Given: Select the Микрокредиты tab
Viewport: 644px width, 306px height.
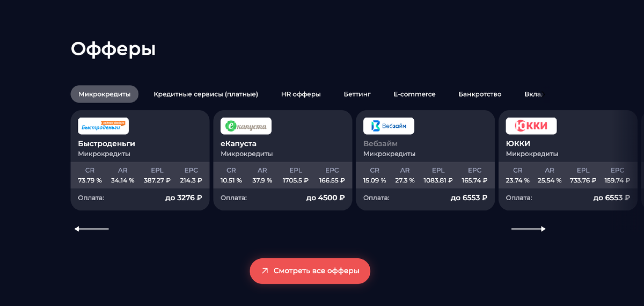Looking at the screenshot, I should coord(105,94).
